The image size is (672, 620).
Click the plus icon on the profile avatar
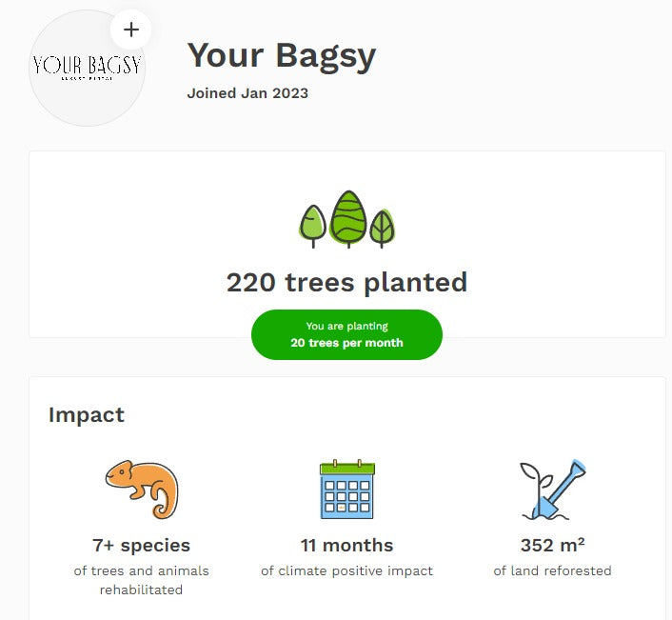[x=131, y=30]
